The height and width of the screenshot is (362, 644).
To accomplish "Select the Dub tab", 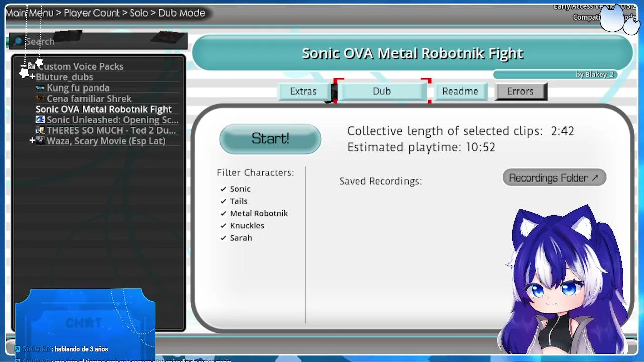I will (382, 91).
